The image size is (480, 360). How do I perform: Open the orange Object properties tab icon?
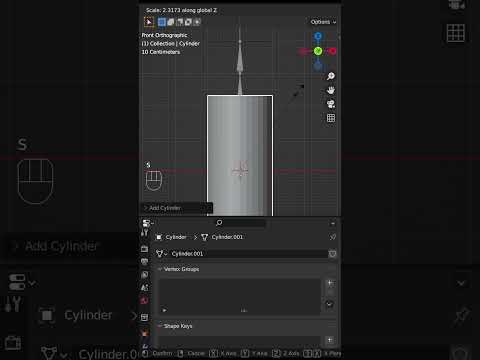pyautogui.click(x=144, y=333)
